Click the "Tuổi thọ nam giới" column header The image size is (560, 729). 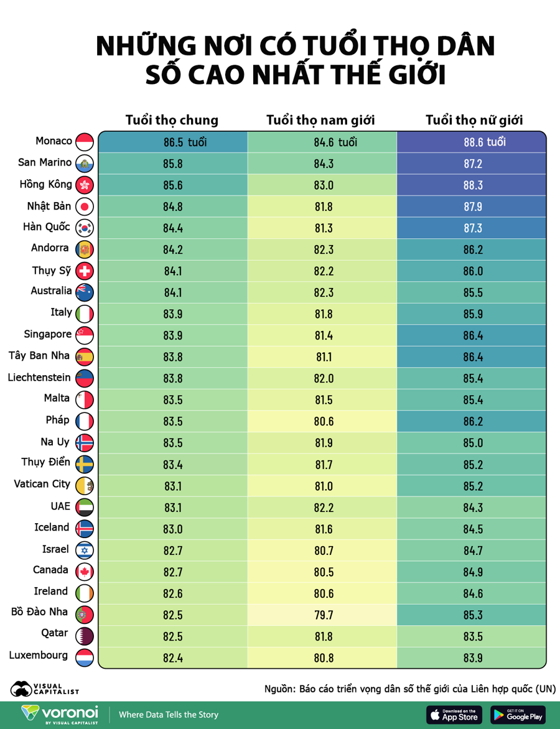click(320, 120)
